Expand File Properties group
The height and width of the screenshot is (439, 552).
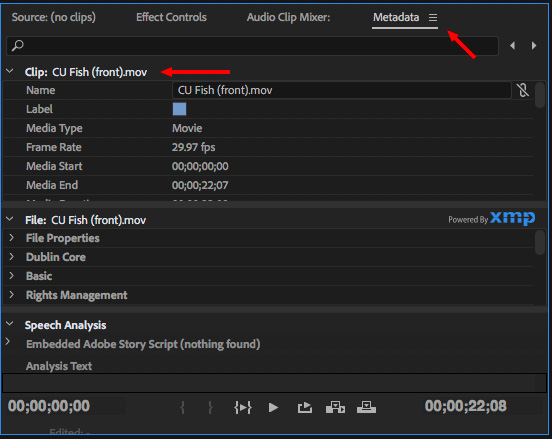coord(12,238)
